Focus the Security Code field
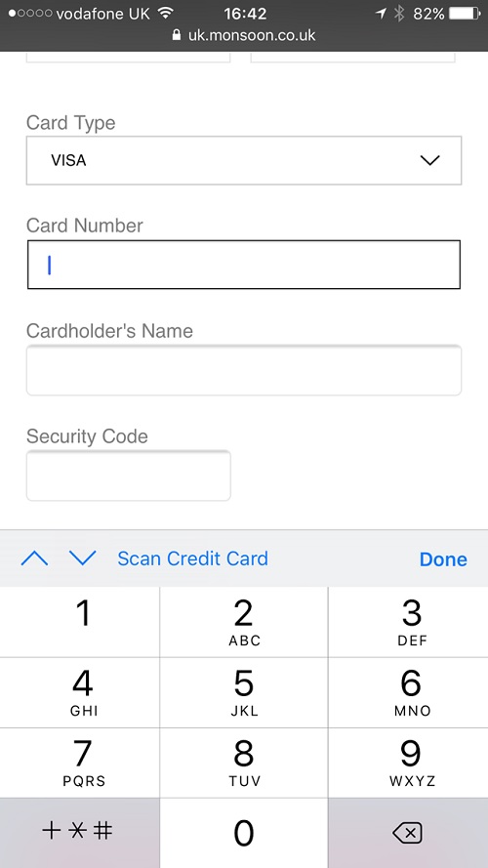The width and height of the screenshot is (488, 868). 129,475
